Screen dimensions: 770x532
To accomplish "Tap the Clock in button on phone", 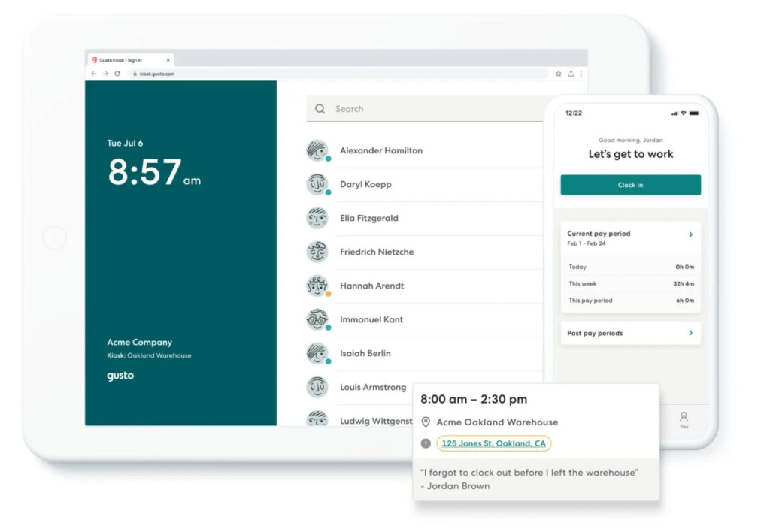I will [631, 185].
